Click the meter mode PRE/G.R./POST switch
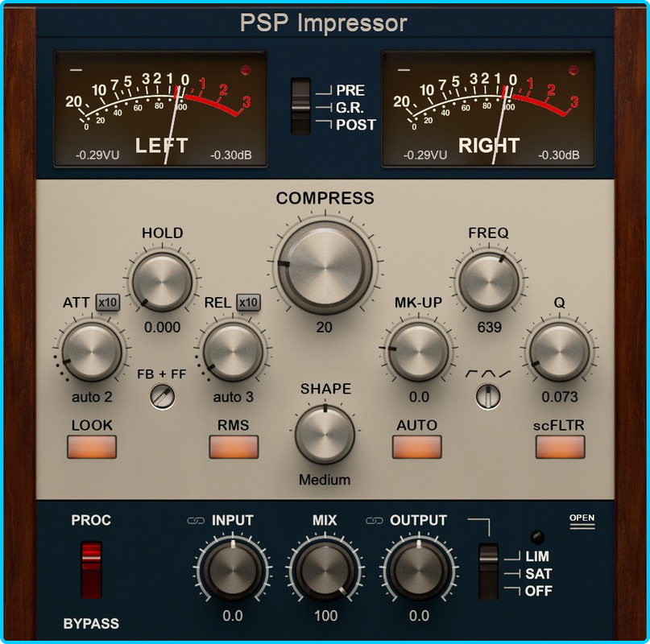 tap(300, 106)
